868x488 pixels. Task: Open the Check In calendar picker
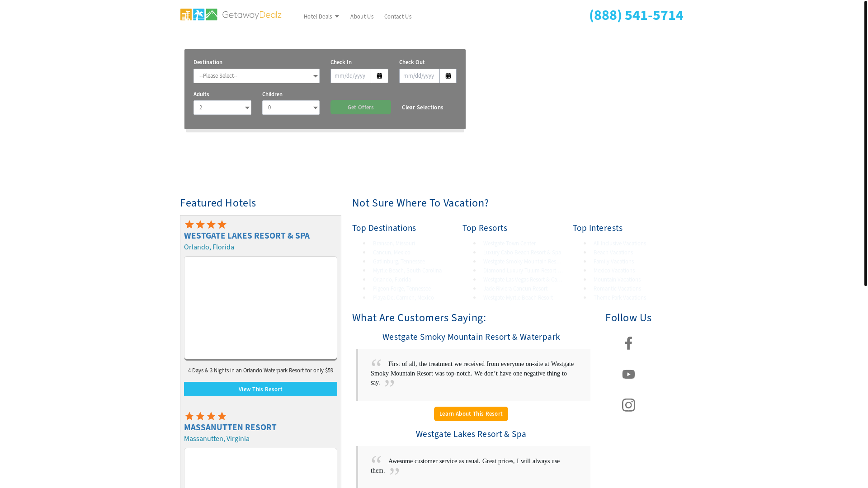(379, 76)
